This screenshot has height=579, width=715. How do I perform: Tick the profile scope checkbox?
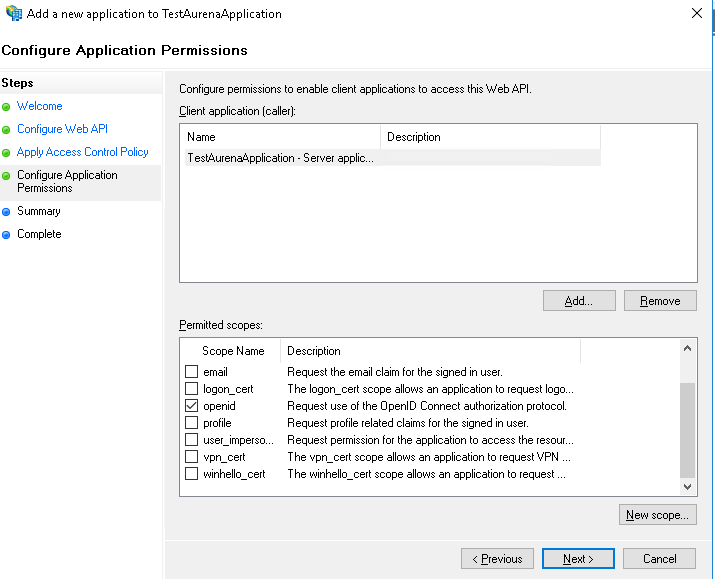click(x=192, y=423)
